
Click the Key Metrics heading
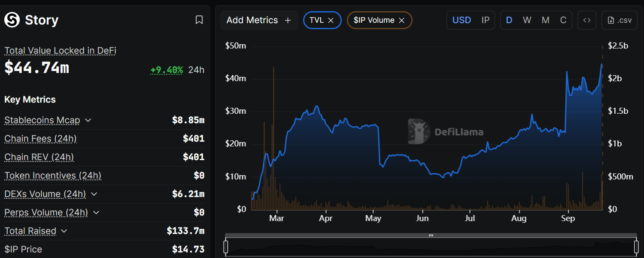click(x=30, y=100)
